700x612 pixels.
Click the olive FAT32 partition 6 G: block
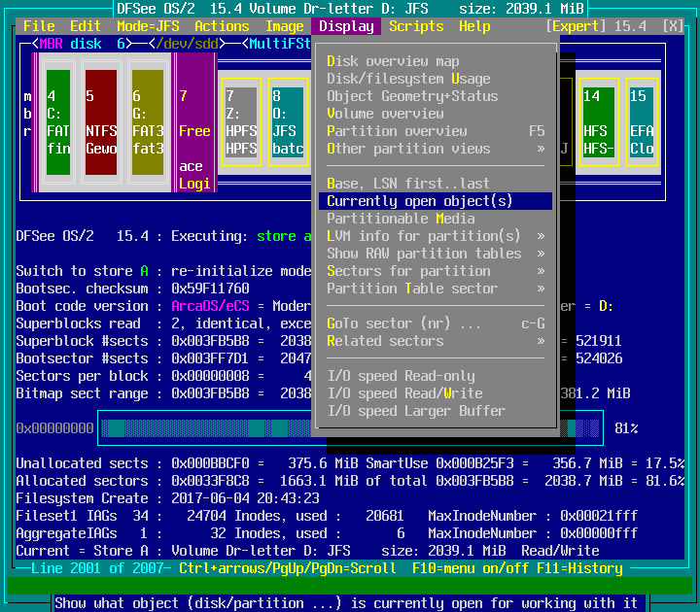click(x=147, y=122)
